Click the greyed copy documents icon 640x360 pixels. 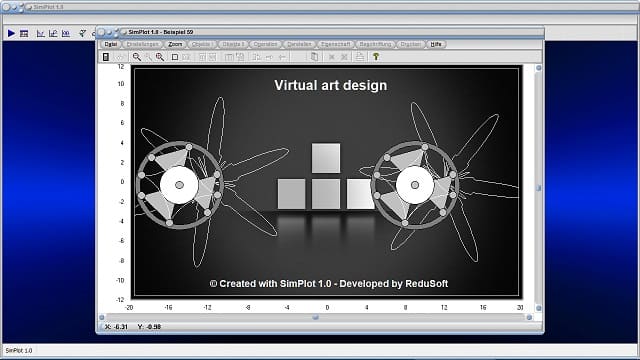click(314, 57)
